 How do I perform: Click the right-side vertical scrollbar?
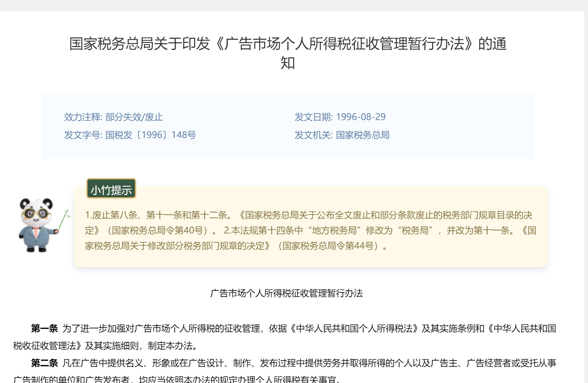586,192
